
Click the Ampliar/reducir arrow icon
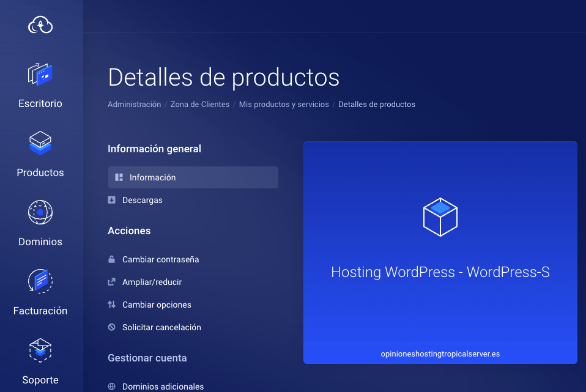(111, 282)
